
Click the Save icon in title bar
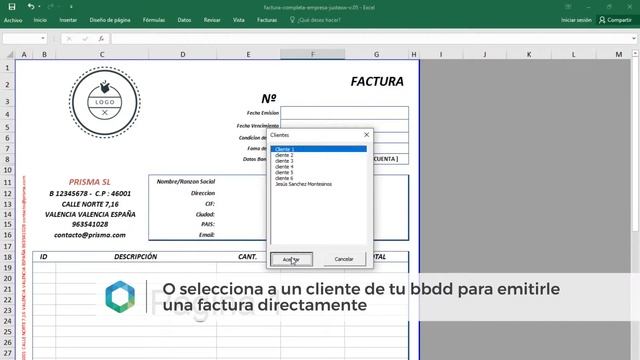coord(12,7)
